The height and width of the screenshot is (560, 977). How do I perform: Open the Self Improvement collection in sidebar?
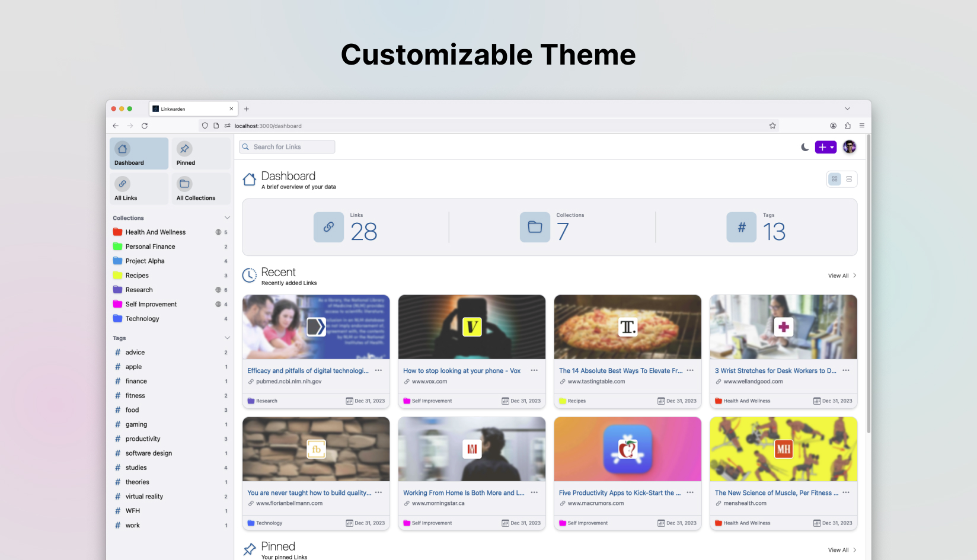(x=171, y=304)
